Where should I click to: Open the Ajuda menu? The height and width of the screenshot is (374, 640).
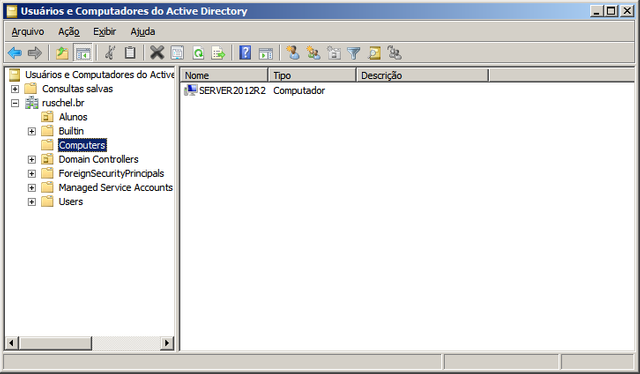(142, 31)
